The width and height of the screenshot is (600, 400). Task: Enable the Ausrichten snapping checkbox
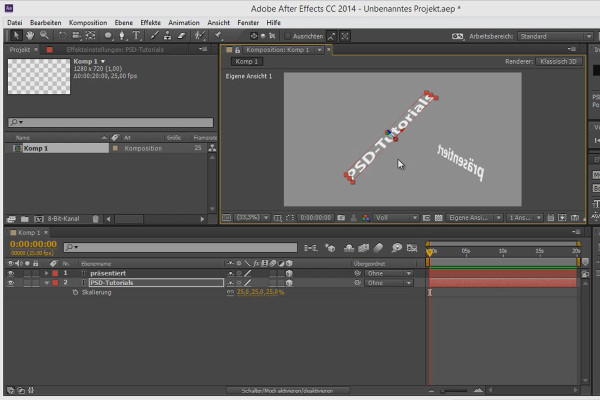tap(287, 36)
